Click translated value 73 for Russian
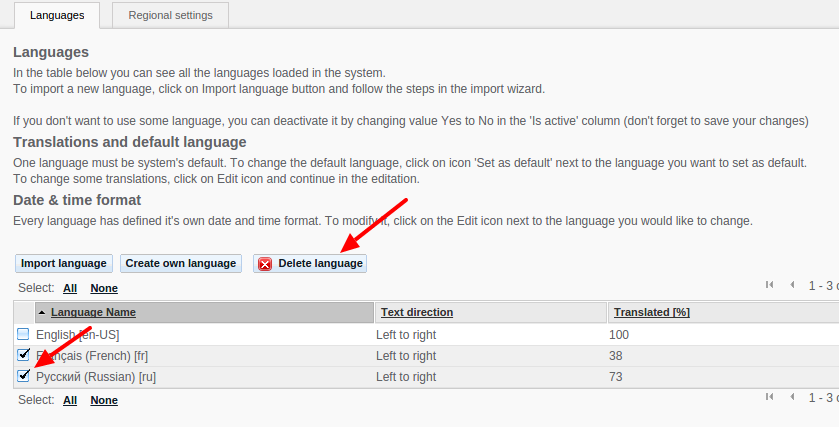Viewport: 839px width, 427px height. [615, 377]
